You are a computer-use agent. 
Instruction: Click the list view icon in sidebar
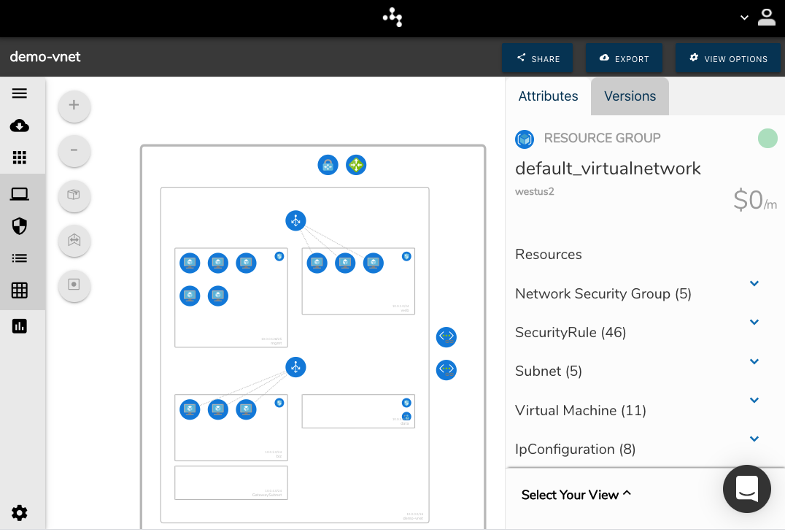pos(20,258)
